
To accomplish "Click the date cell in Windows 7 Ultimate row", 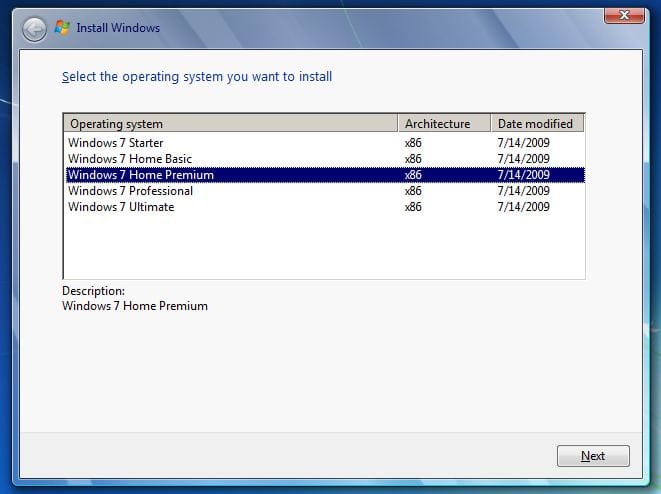I will coord(523,207).
